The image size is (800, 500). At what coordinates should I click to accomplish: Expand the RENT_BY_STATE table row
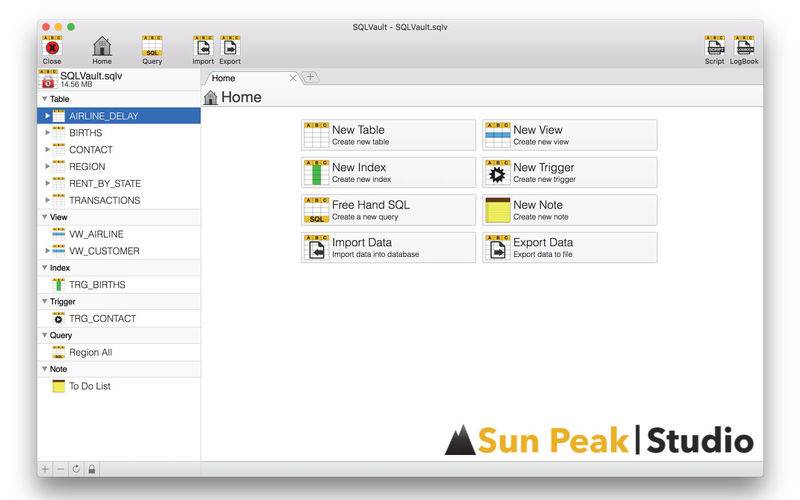pos(47,183)
